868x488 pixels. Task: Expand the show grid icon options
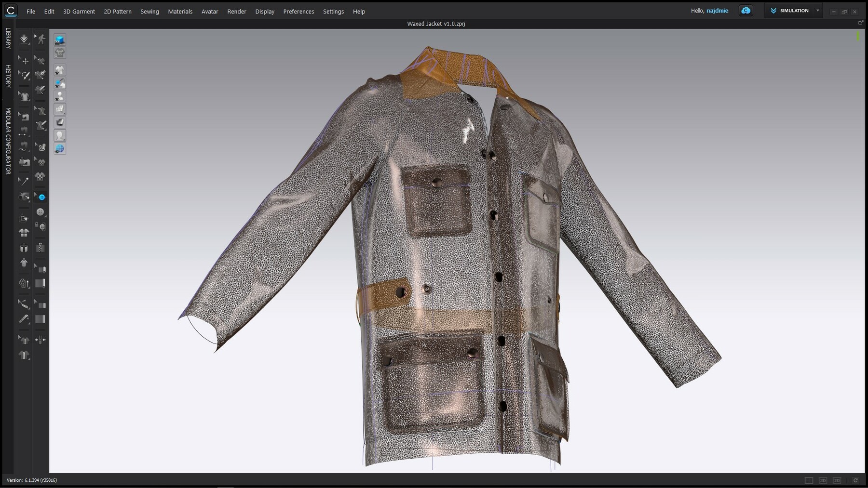[x=64, y=113]
